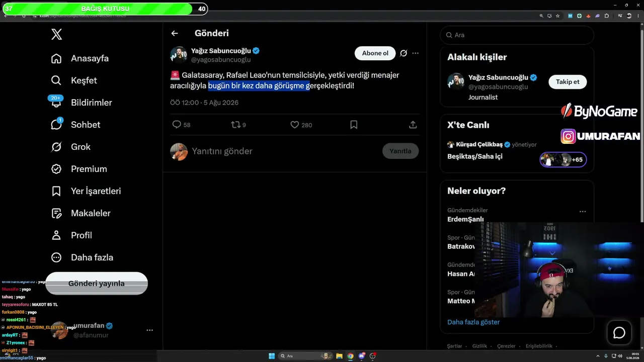The width and height of the screenshot is (644, 362).
Task: Open Makaleler from the sidebar
Action: [80, 213]
